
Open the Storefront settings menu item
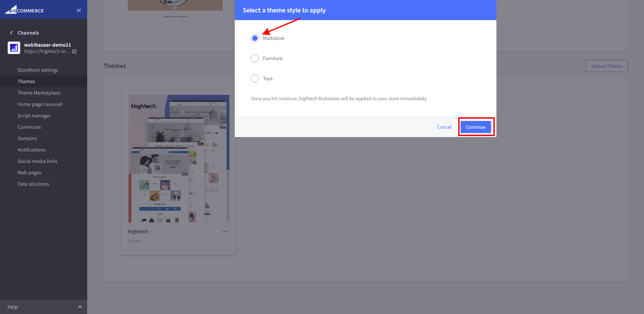[x=38, y=70]
